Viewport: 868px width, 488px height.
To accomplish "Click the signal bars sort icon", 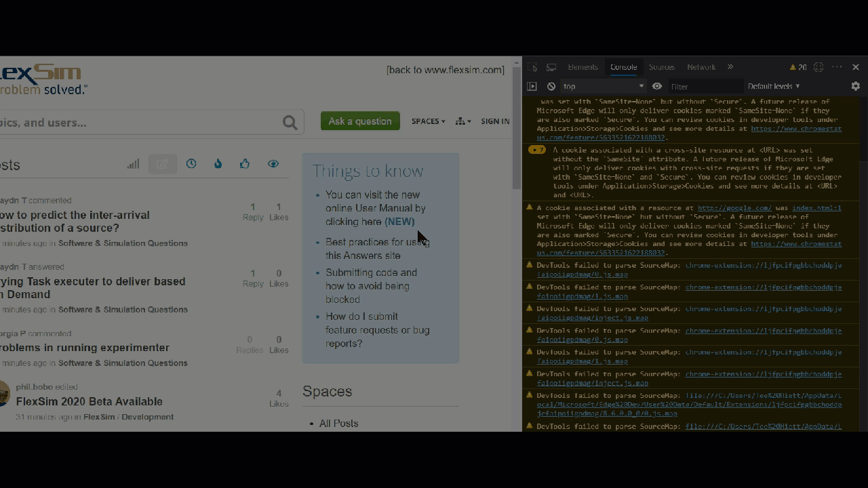I will click(x=133, y=164).
